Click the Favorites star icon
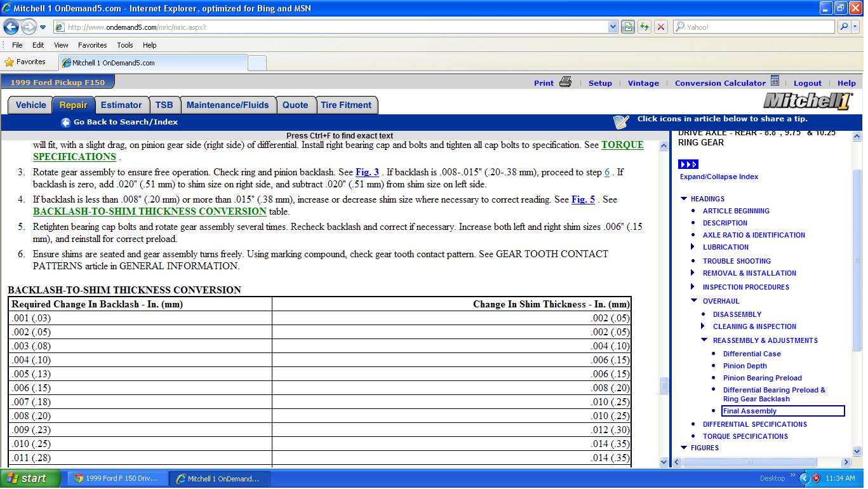 9,62
